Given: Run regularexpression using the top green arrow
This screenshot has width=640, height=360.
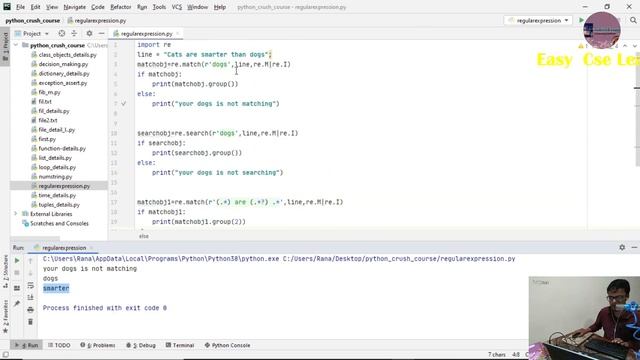Looking at the screenshot, I should tap(581, 20).
